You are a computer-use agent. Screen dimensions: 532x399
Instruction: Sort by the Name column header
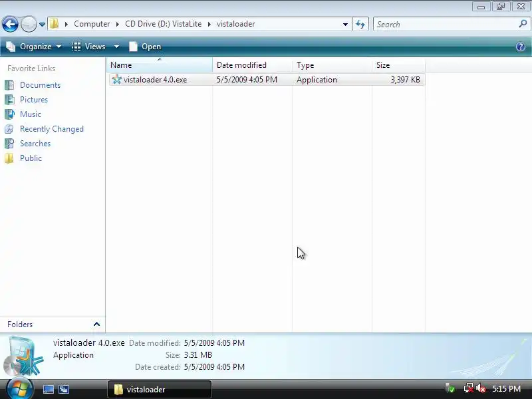160,65
